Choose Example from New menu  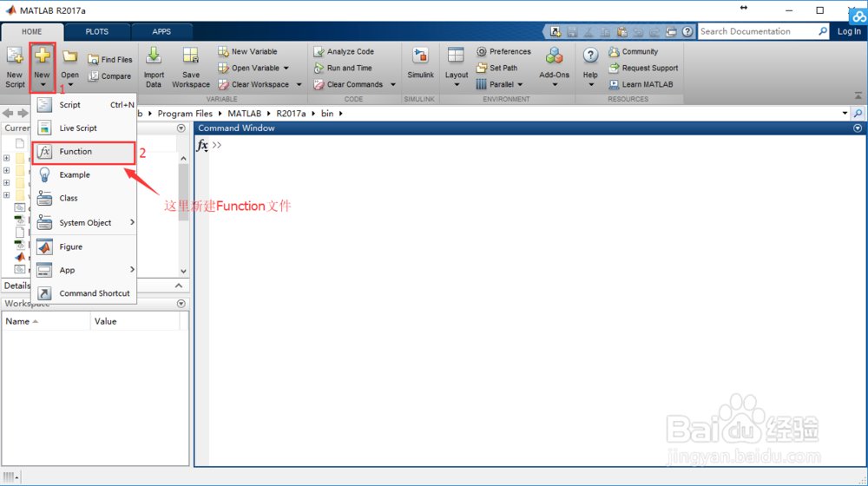[83, 175]
